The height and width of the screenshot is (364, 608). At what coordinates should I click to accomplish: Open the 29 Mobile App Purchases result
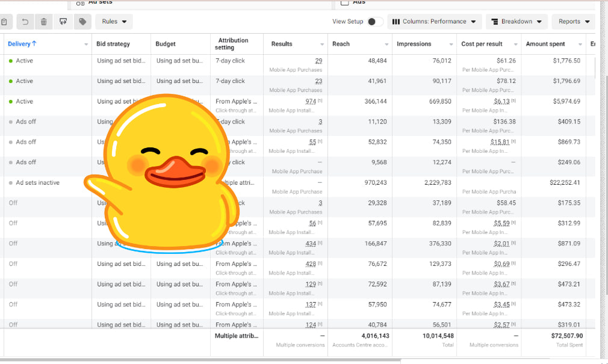click(318, 61)
